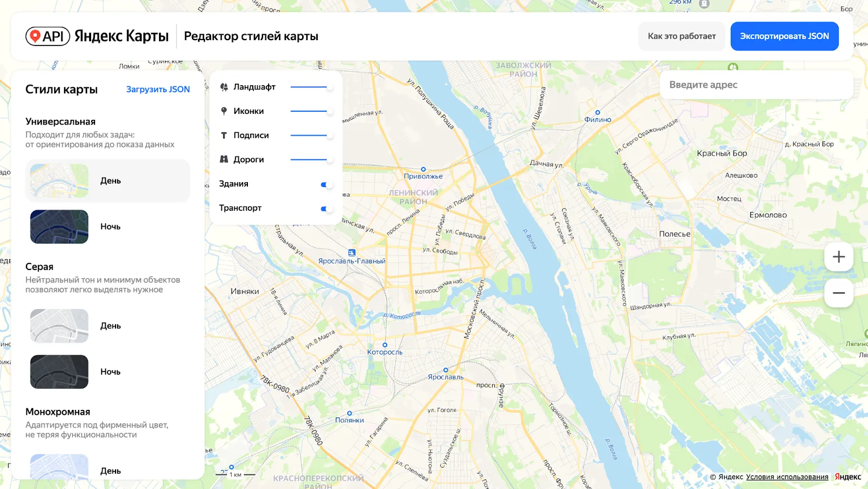The width and height of the screenshot is (868, 489).
Task: Open Как это работает
Action: pyautogui.click(x=681, y=36)
